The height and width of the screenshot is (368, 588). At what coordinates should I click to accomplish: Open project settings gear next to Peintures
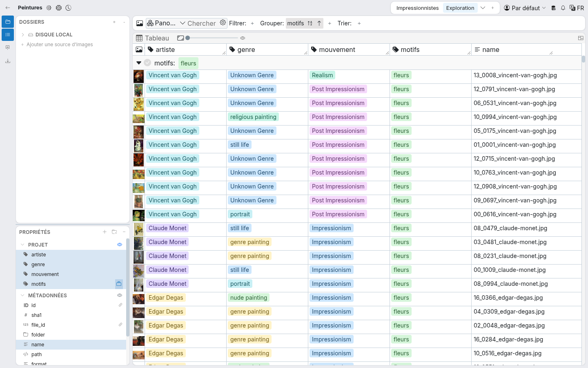click(x=49, y=8)
